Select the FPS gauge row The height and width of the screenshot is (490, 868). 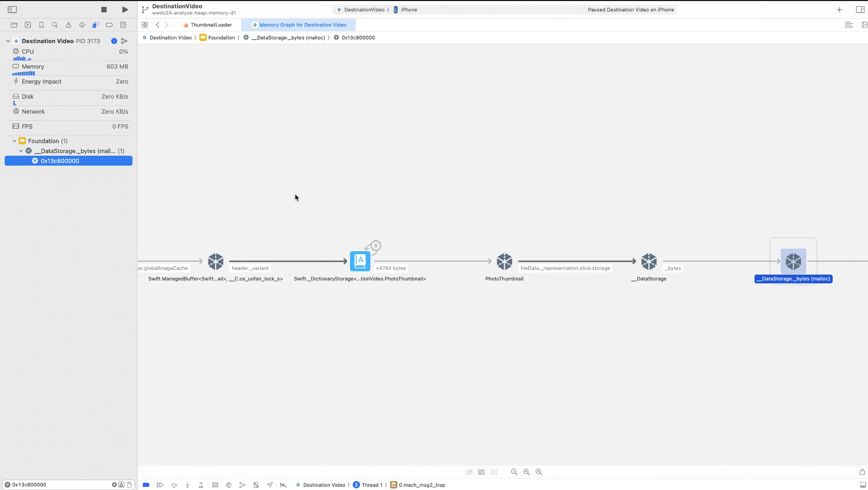pyautogui.click(x=70, y=127)
